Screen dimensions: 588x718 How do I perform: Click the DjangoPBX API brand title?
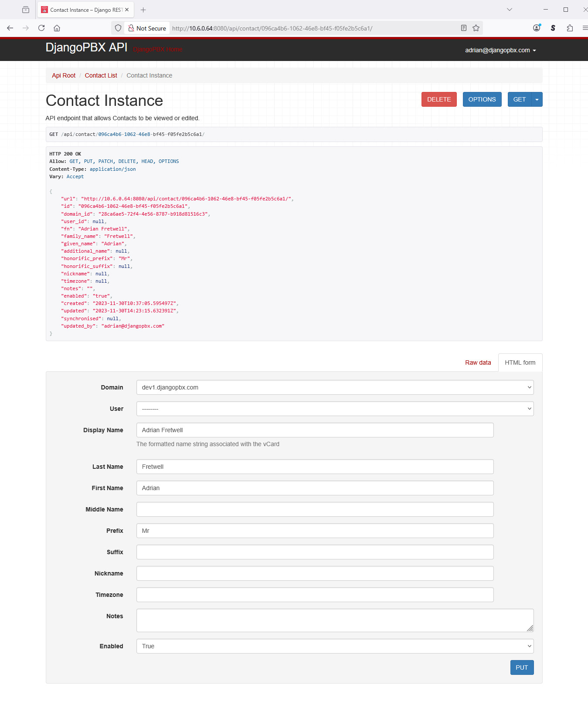pyautogui.click(x=86, y=47)
